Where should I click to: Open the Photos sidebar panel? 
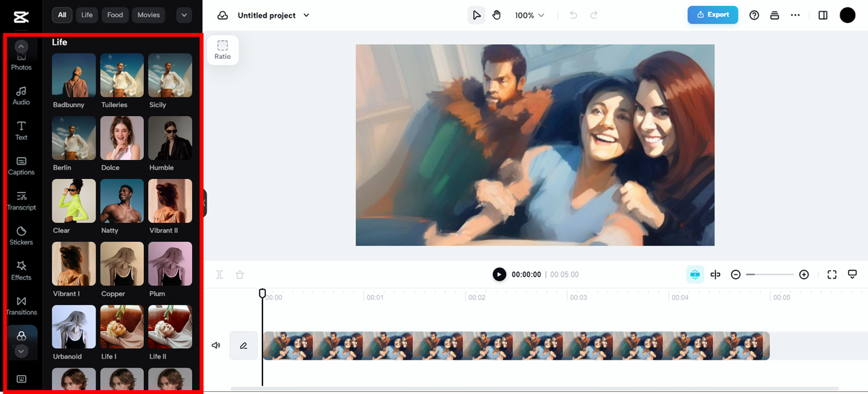(21, 62)
